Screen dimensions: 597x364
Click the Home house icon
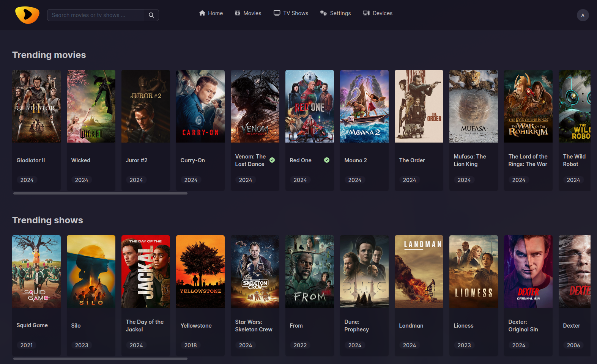pos(202,13)
